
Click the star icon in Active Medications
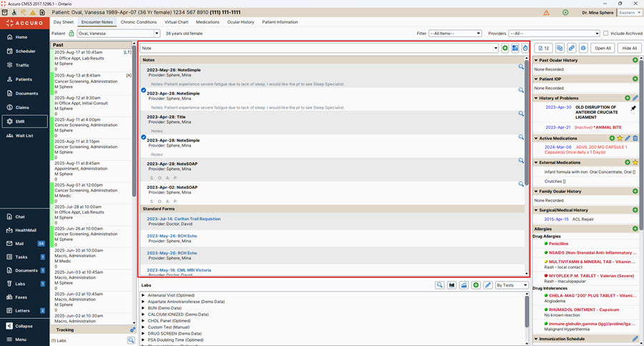(620, 138)
